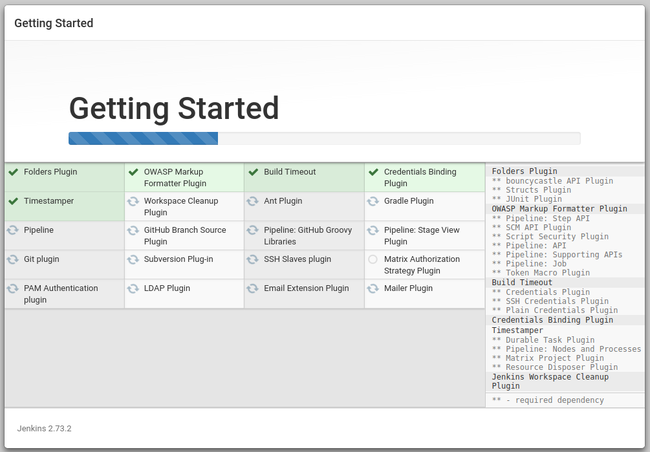Click the pending circle for Matrix Authorization Strategy
The image size is (650, 452).
373,259
